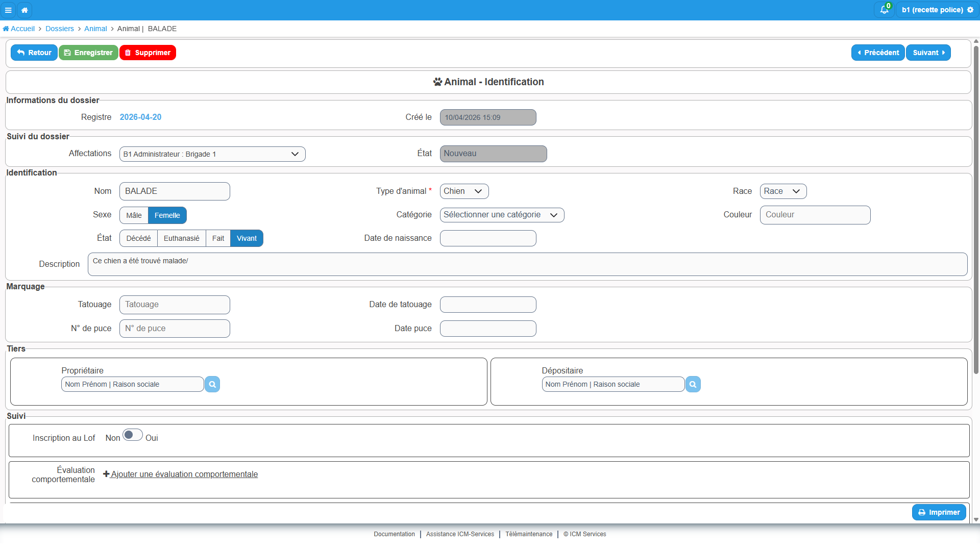Go to Dossiers in the breadcrumb
Viewport: 980px width, 551px height.
tap(60, 29)
